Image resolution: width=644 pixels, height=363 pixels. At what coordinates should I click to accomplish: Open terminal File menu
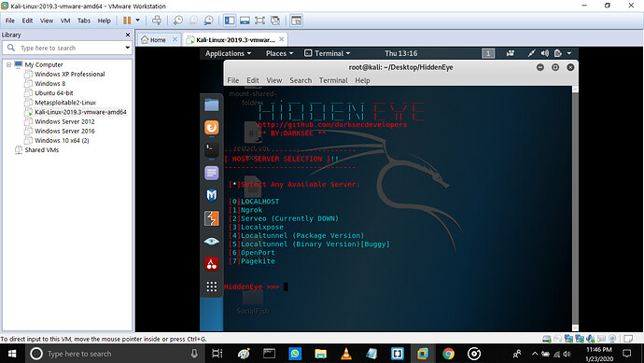233,80
